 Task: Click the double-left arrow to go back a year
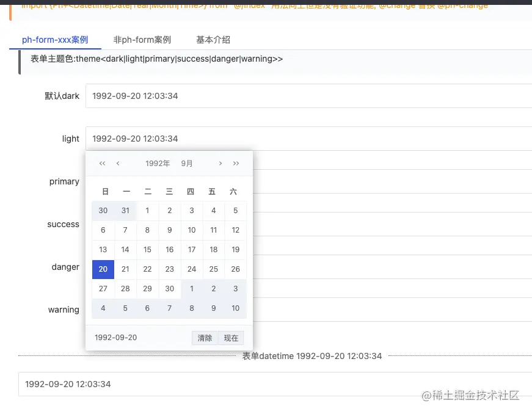[102, 163]
